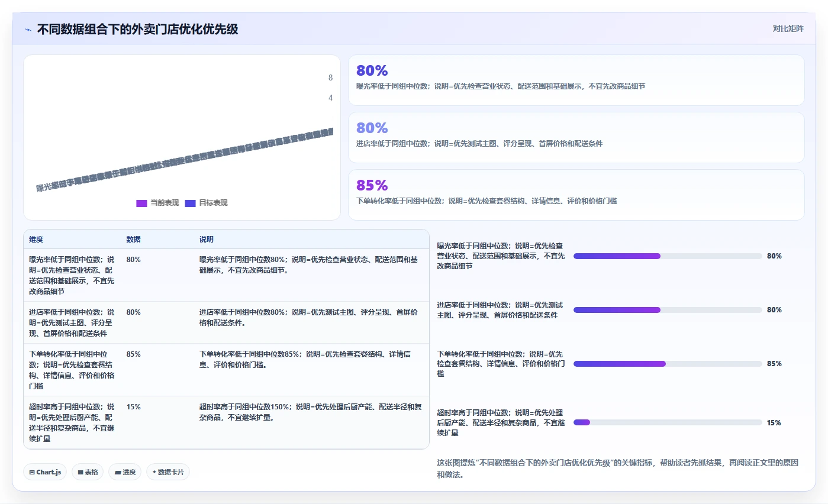Click the lightning icon beside the page title

28,29
